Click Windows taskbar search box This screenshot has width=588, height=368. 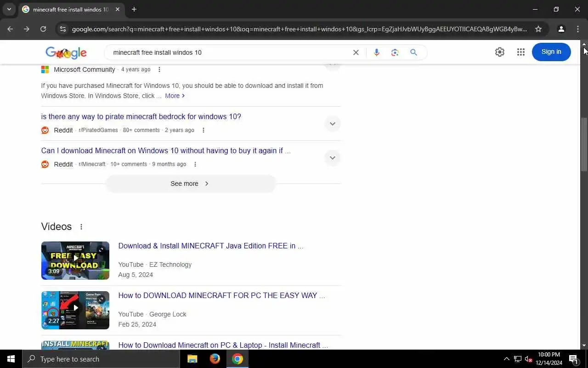pyautogui.click(x=101, y=359)
